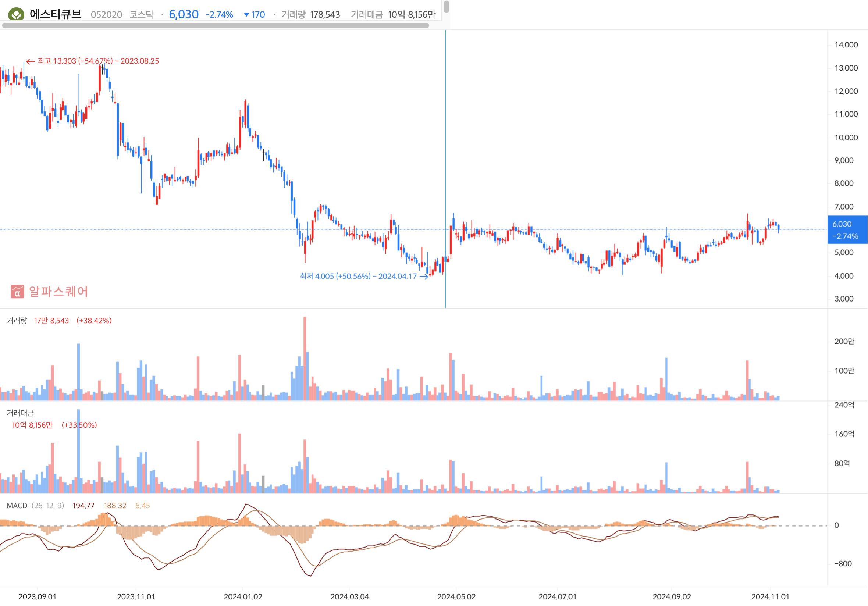Screen dimensions: 868x606
Task: Click the 200만 volume axis label
Action: [x=844, y=341]
